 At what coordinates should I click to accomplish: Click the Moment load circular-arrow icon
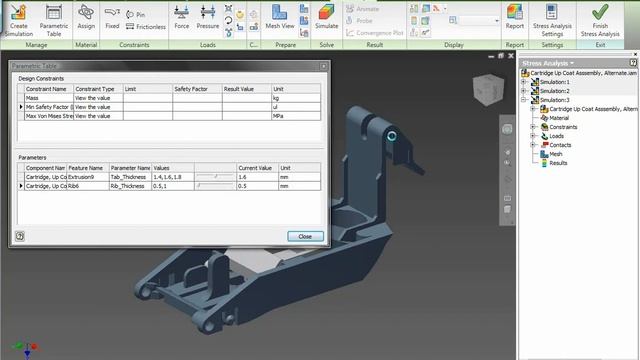(x=229, y=20)
